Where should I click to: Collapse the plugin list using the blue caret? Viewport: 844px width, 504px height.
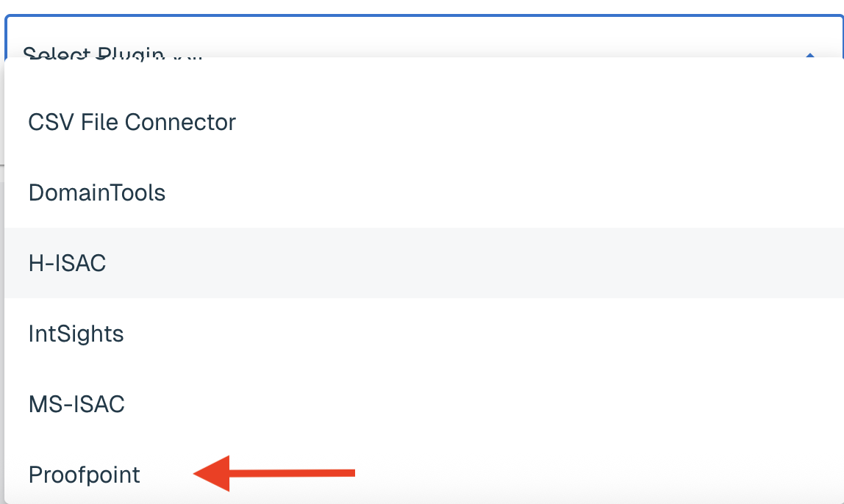pyautogui.click(x=809, y=55)
